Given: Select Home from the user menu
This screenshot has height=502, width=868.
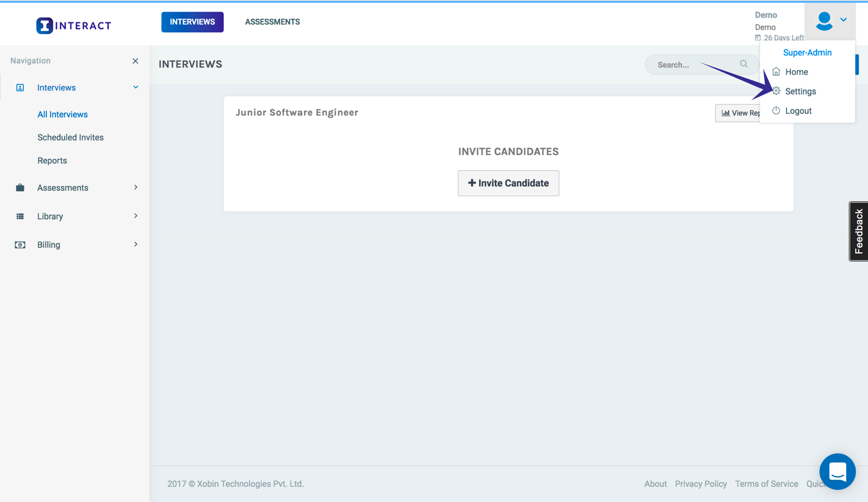Looking at the screenshot, I should pos(797,71).
